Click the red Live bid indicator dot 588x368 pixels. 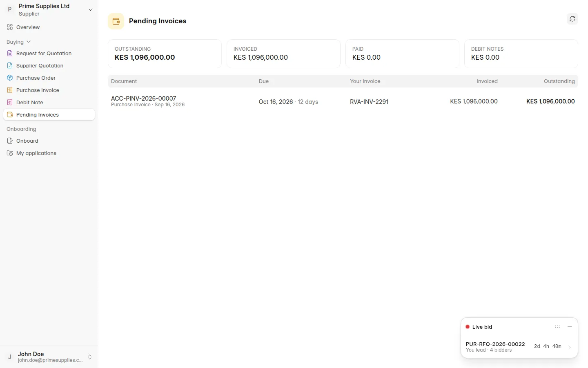point(468,327)
